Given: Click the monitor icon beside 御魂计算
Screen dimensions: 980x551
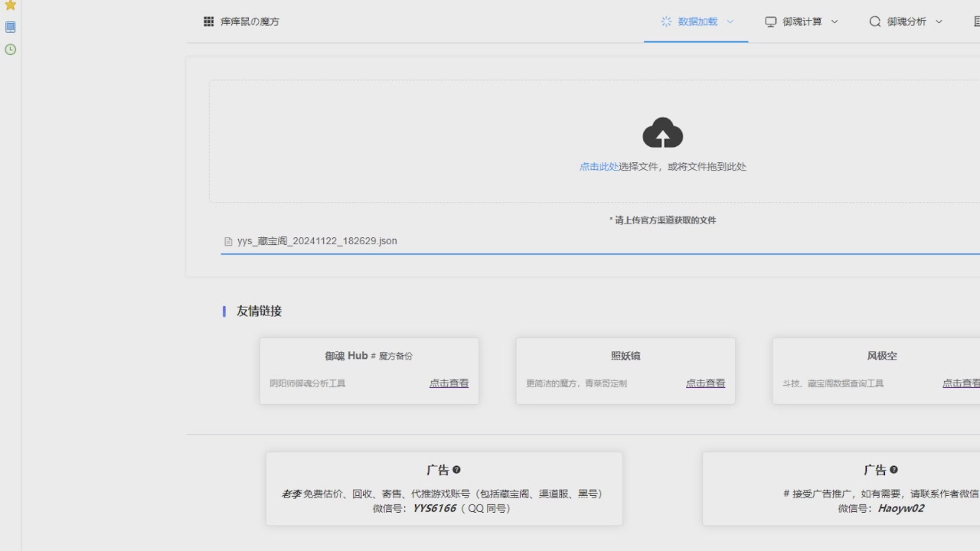Looking at the screenshot, I should [771, 21].
